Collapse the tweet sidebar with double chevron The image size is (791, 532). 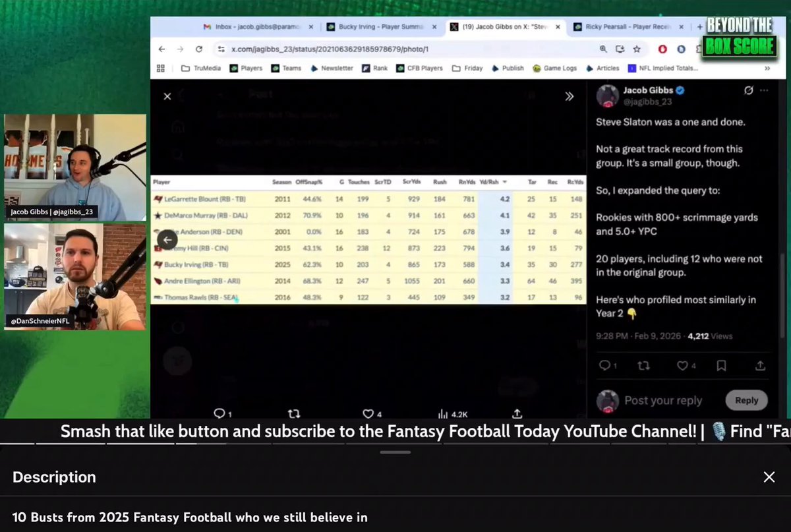click(570, 96)
